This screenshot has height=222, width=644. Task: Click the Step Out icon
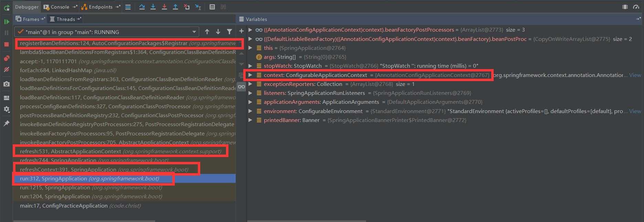(x=175, y=7)
